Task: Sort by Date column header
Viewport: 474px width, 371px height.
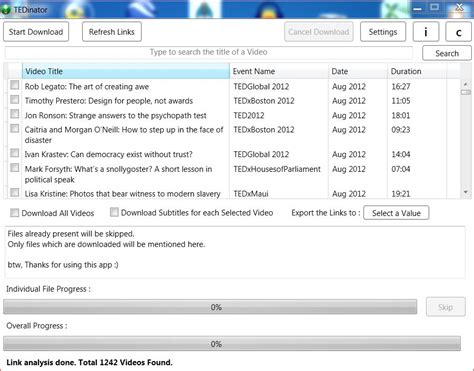Action: click(358, 71)
